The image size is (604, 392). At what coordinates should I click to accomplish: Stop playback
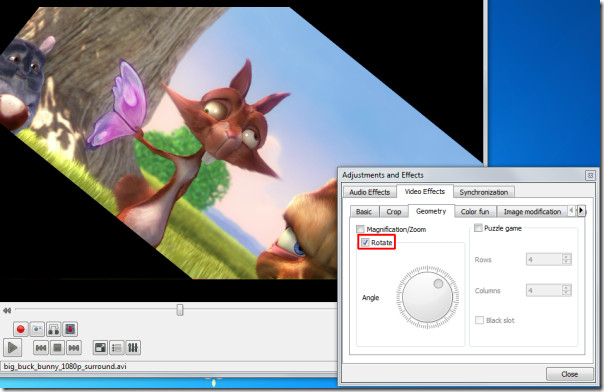click(x=57, y=348)
